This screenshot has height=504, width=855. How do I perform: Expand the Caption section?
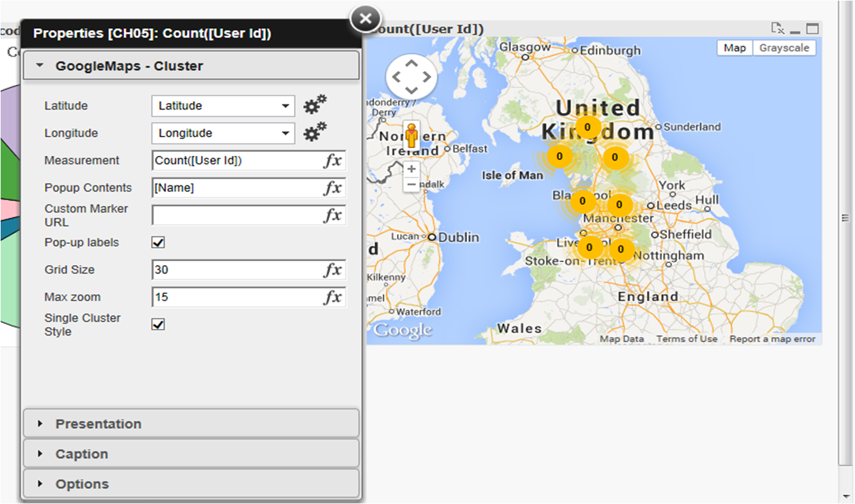tap(191, 454)
